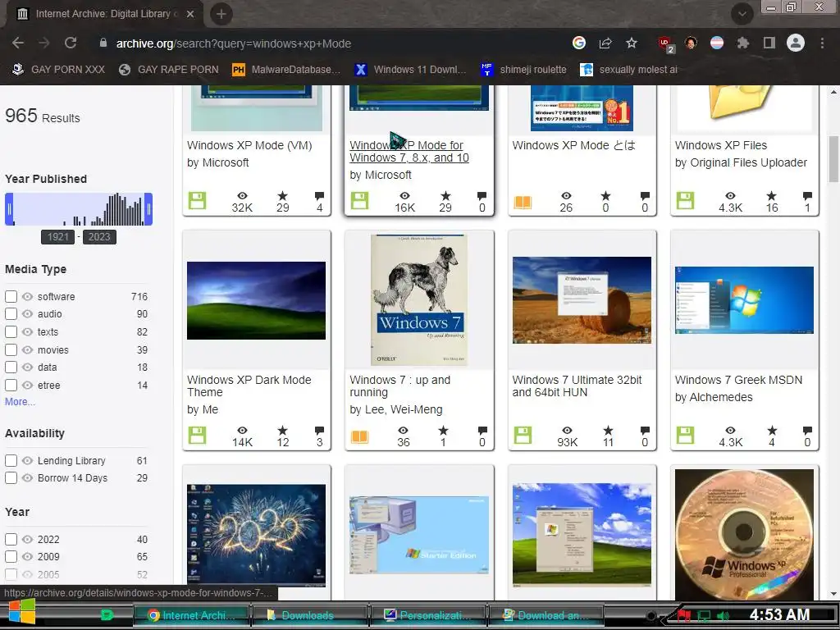Toggle the audio media type checkbox
The width and height of the screenshot is (840, 630).
point(11,313)
